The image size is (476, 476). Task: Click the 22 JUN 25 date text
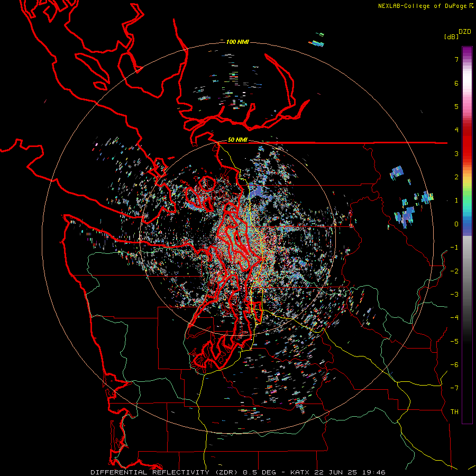335,472
